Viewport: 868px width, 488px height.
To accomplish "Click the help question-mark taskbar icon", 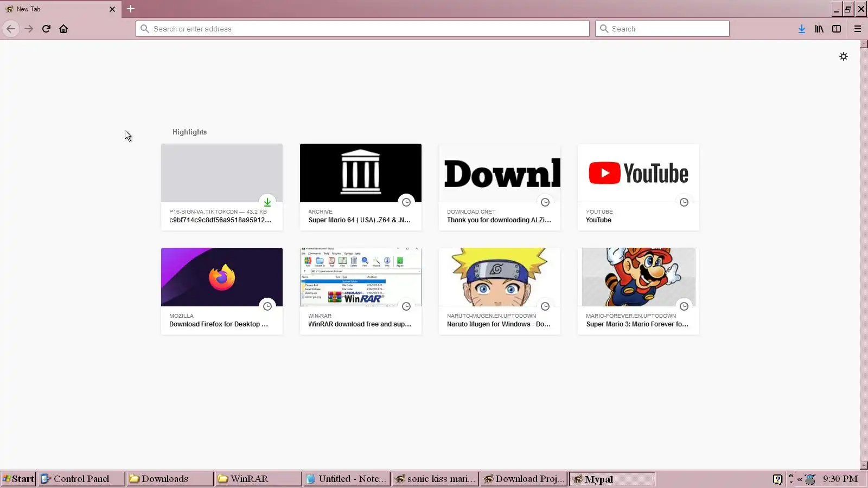I will [777, 479].
